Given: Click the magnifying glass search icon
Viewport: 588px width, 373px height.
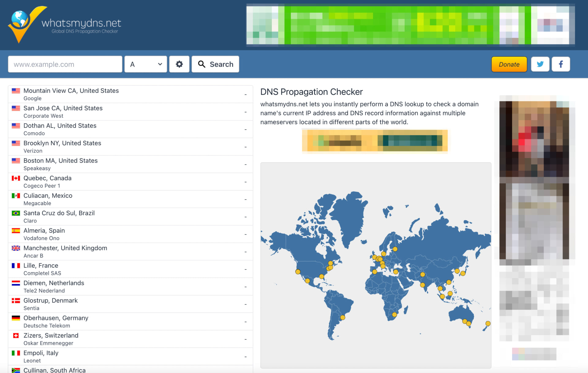Looking at the screenshot, I should [x=202, y=64].
